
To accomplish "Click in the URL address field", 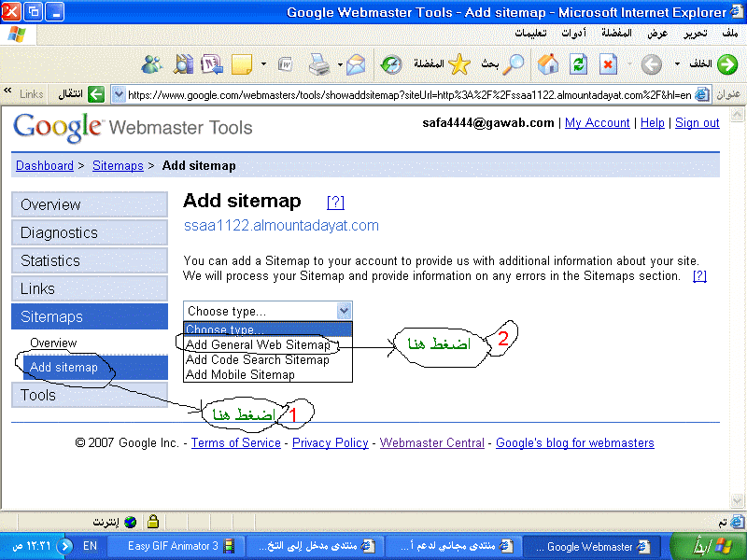I will (410, 95).
